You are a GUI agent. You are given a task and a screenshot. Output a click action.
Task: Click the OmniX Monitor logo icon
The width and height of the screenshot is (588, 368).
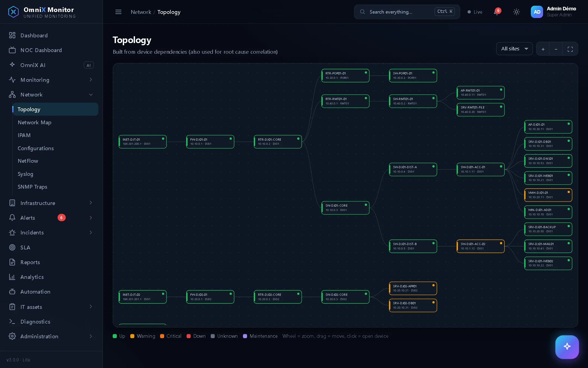click(x=13, y=12)
